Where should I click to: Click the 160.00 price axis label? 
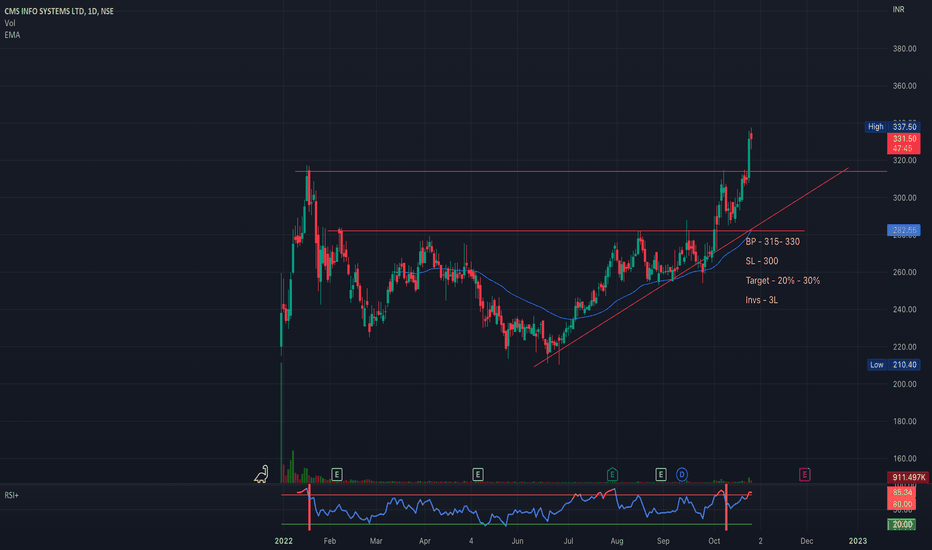(x=904, y=459)
